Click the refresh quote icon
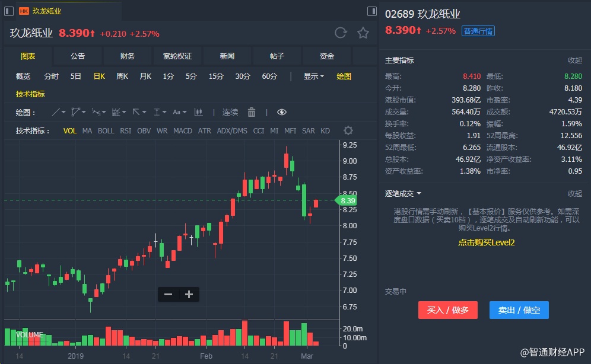Viewport: 591px width, 364px height. click(341, 33)
